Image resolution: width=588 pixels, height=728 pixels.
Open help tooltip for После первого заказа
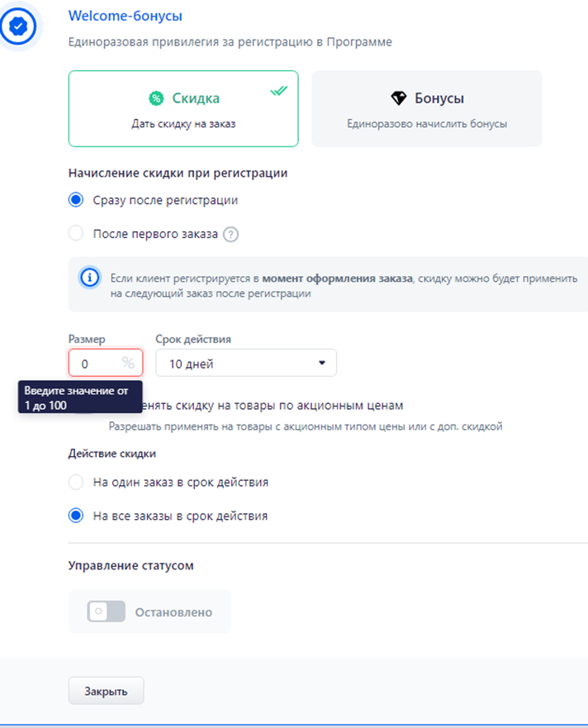230,235
